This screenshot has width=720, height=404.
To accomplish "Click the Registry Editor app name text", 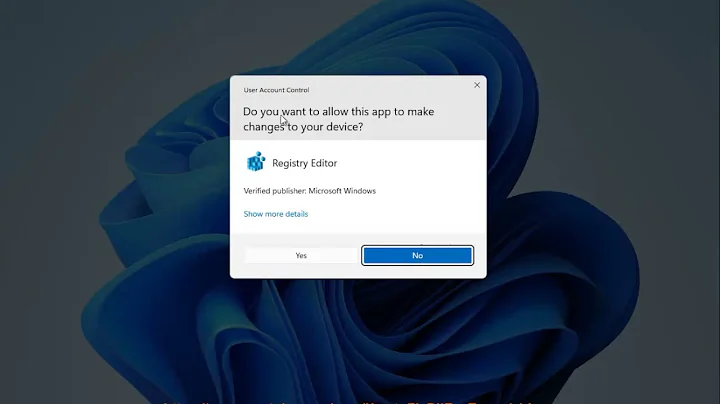I will click(304, 163).
